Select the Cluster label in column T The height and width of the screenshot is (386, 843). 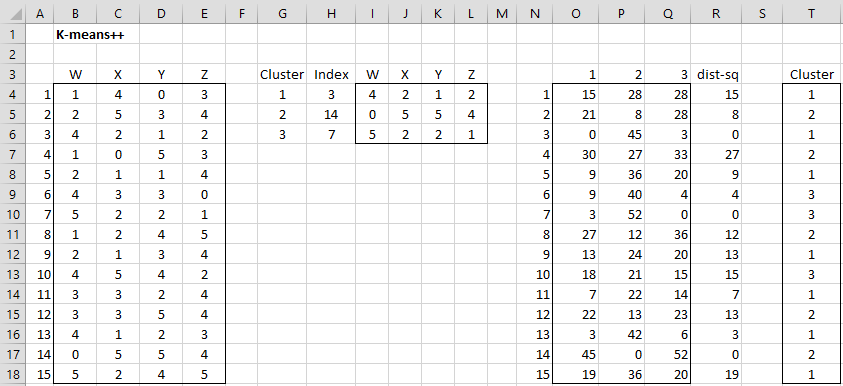click(x=811, y=75)
